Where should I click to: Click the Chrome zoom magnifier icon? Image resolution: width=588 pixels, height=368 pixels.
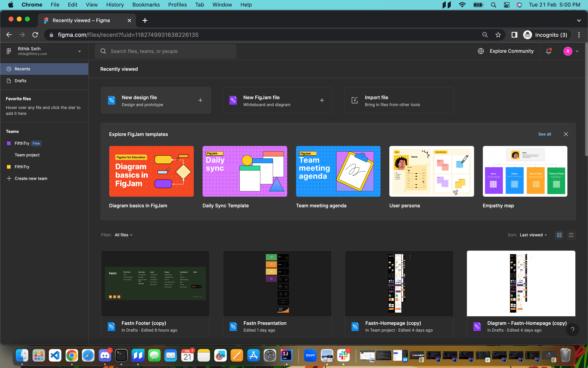point(485,35)
